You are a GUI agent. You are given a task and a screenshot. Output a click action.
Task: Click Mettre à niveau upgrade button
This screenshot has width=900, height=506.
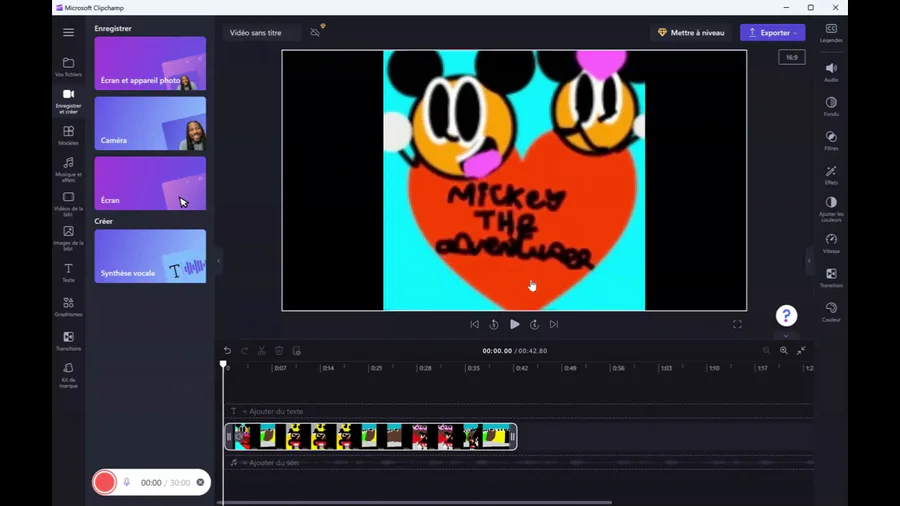(x=691, y=33)
